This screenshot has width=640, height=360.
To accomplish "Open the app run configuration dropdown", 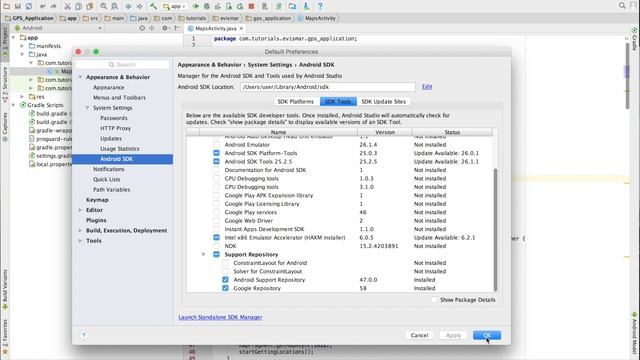I will pos(175,6).
